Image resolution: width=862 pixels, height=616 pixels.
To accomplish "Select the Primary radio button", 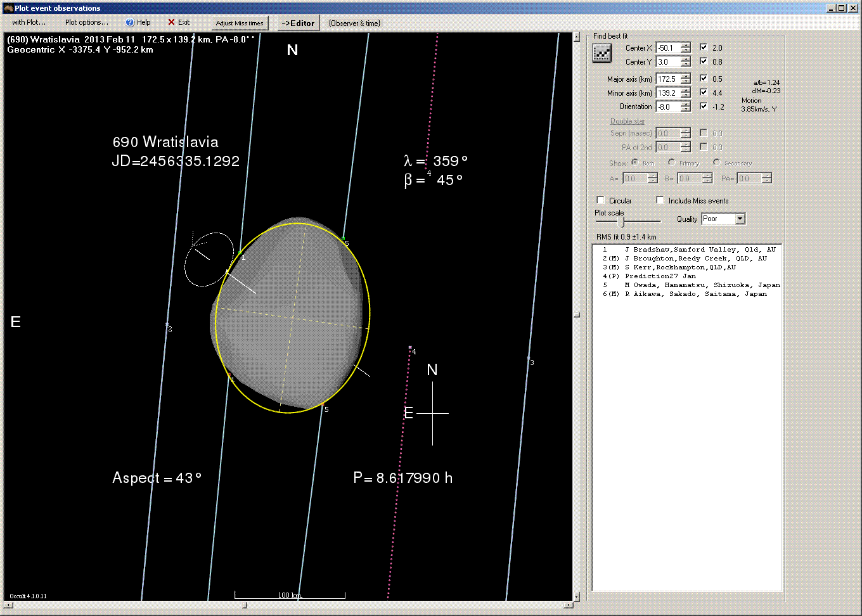I will [x=671, y=162].
